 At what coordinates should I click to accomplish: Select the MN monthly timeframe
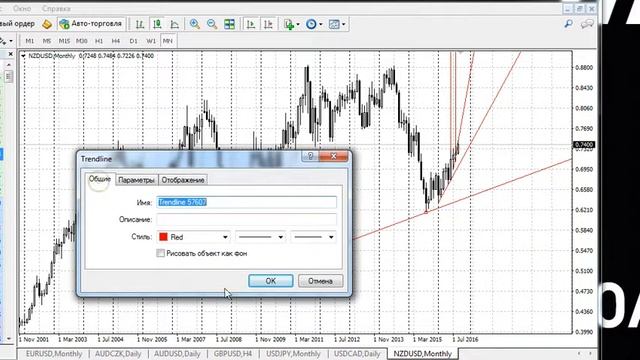[168, 41]
